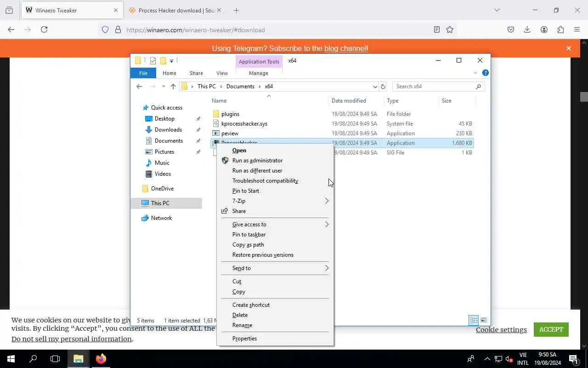588x368 pixels.
Task: Click Explorer back arrow
Action: pyautogui.click(x=139, y=86)
